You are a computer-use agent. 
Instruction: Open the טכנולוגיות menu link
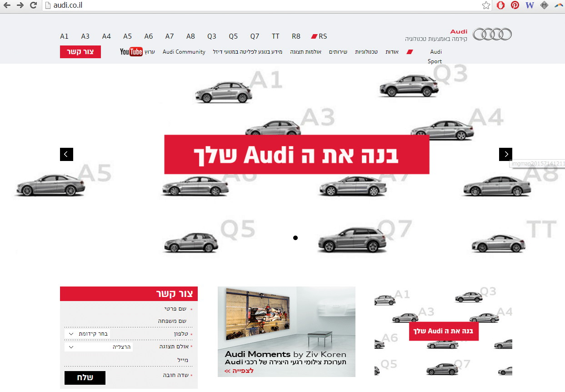(366, 52)
